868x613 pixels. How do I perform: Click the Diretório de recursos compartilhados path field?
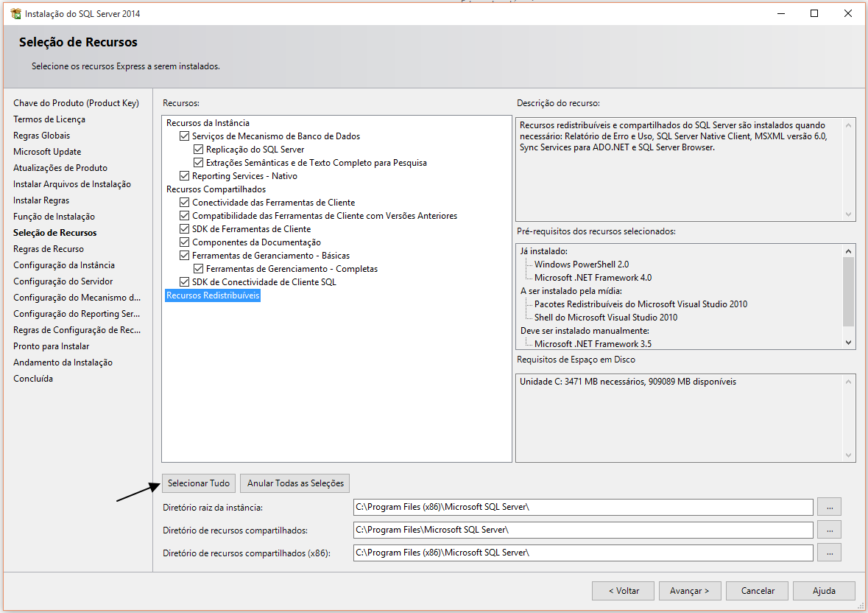pyautogui.click(x=583, y=530)
